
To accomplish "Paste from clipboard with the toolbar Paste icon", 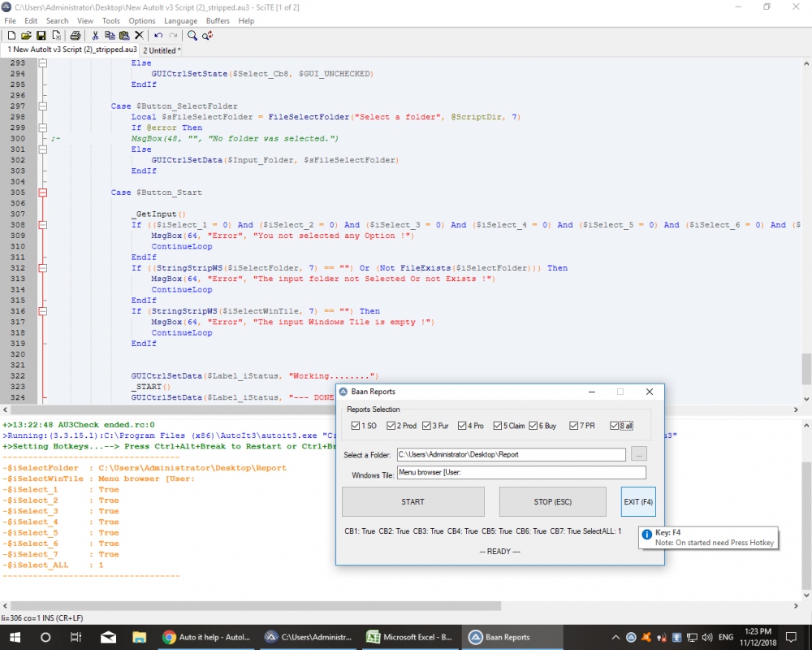I will [124, 35].
